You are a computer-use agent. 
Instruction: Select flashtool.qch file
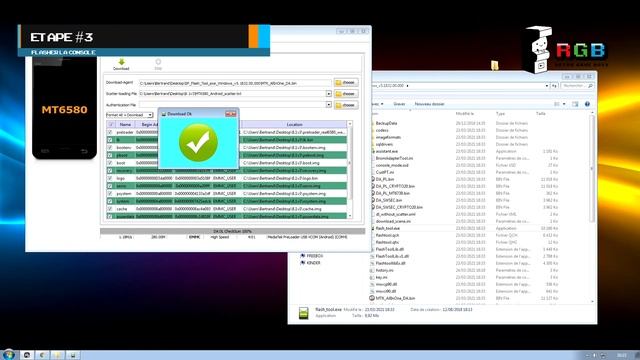coord(387,236)
